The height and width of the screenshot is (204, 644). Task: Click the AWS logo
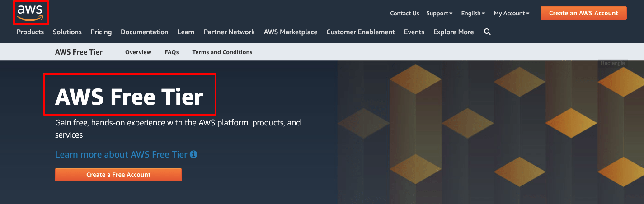pos(30,13)
